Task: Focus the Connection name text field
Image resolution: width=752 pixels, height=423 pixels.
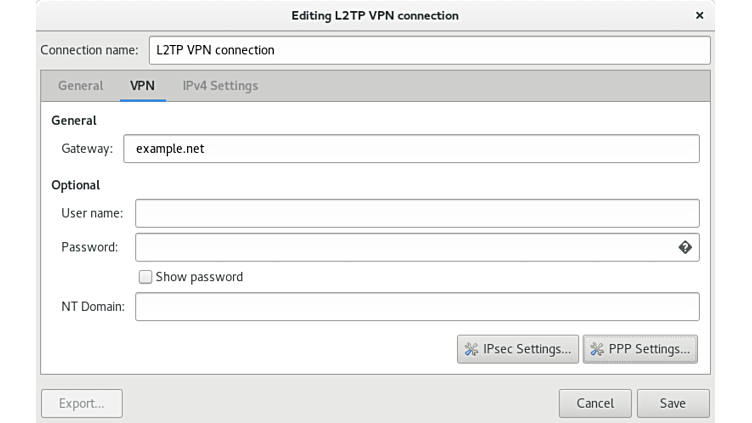Action: (x=429, y=50)
